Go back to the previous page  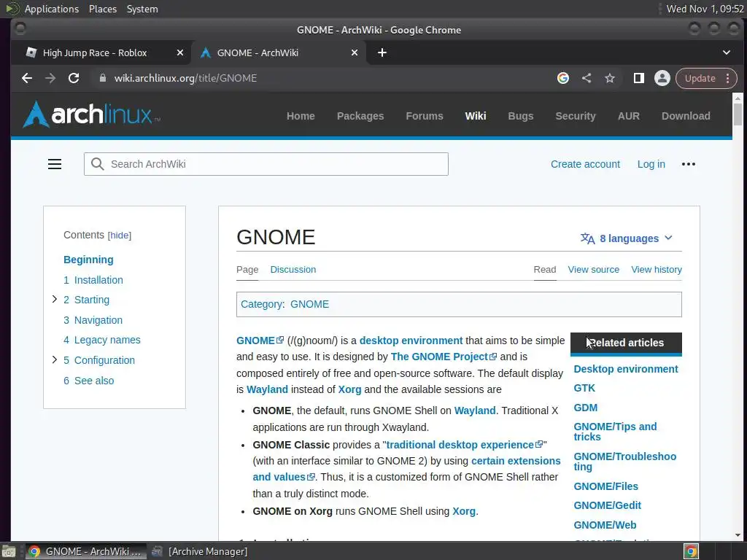tap(27, 78)
